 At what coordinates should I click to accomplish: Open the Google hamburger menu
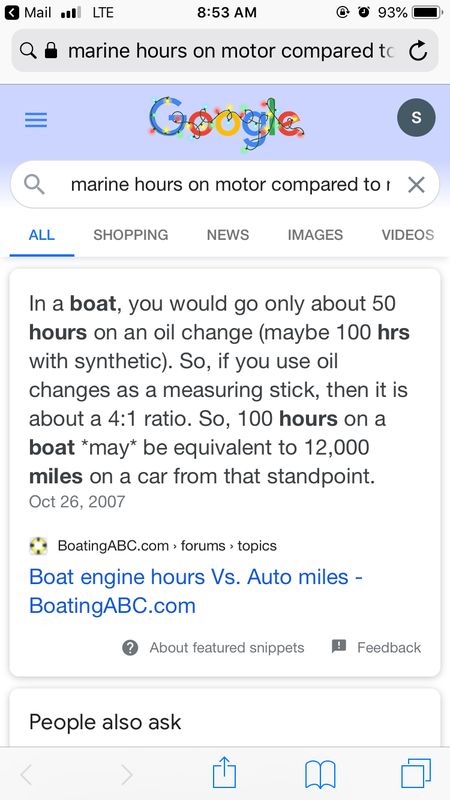click(x=36, y=120)
